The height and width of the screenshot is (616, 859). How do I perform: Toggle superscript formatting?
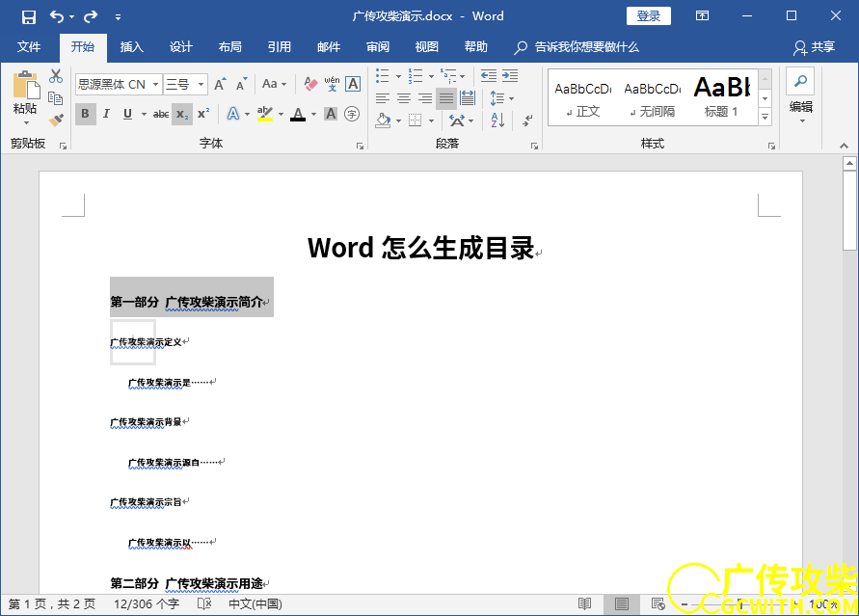203,114
